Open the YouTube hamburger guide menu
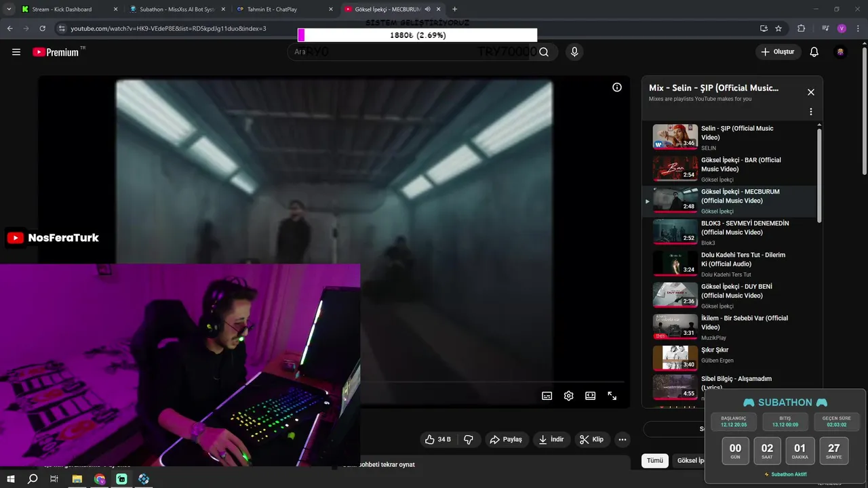868x488 pixels. [x=16, y=52]
